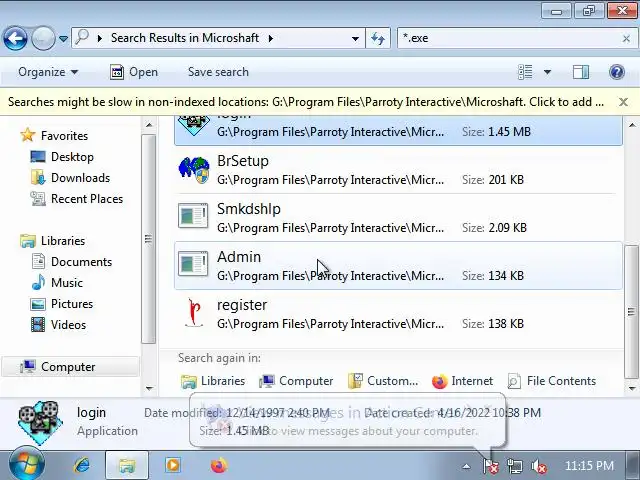The height and width of the screenshot is (480, 640).
Task: Open the Windows Start menu
Action: 27,465
